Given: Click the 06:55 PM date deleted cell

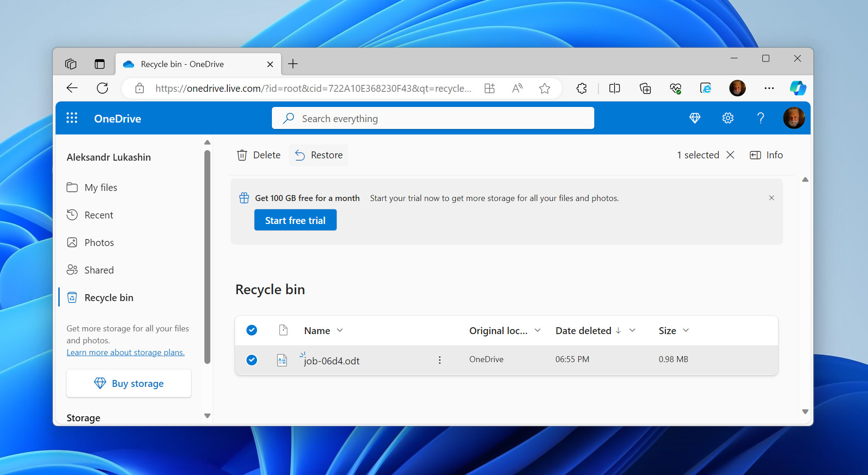Looking at the screenshot, I should click(572, 359).
